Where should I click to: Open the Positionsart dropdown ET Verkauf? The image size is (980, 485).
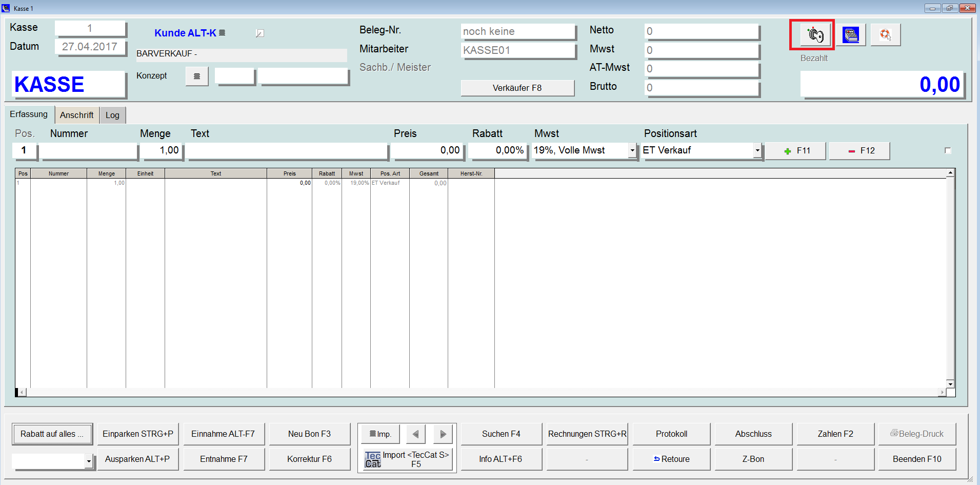(757, 150)
